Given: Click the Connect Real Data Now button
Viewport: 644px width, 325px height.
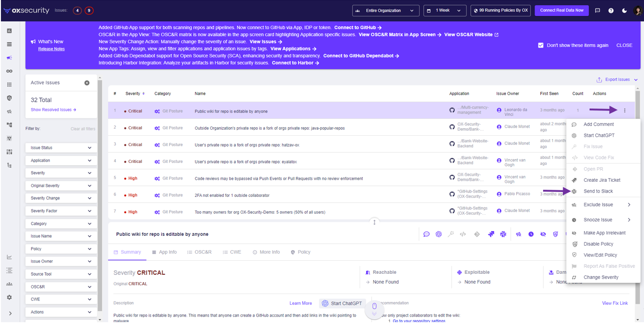Looking at the screenshot, I should pyautogui.click(x=561, y=10).
